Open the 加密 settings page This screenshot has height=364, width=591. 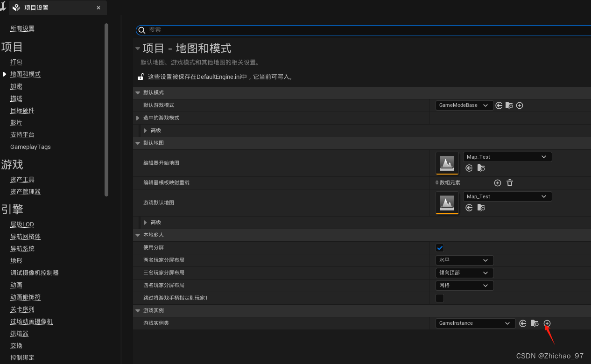[16, 86]
